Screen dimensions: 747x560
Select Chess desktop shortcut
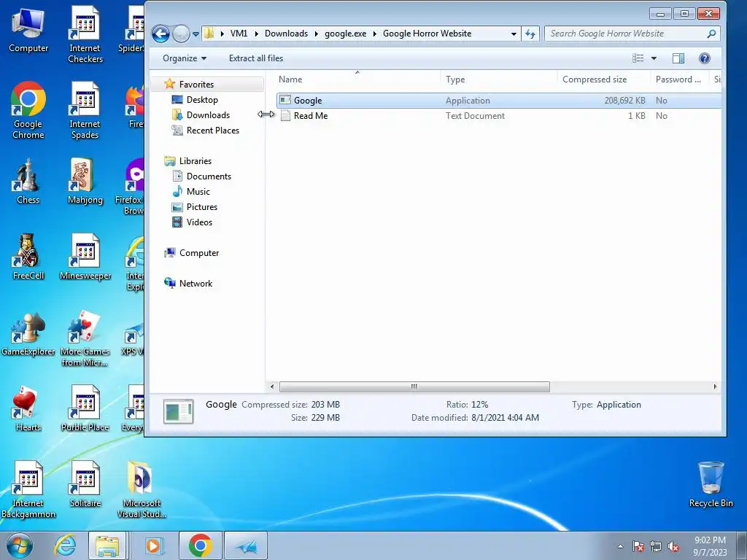[x=28, y=181]
